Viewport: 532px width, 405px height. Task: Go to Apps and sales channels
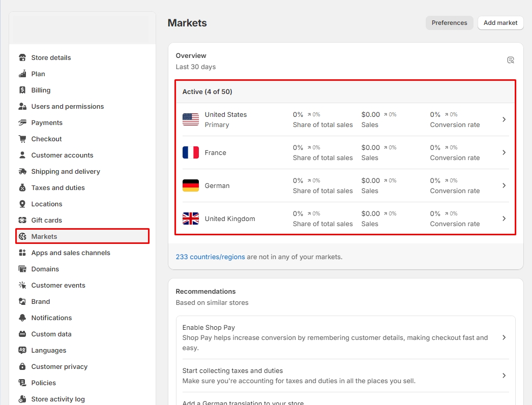pyautogui.click(x=71, y=253)
